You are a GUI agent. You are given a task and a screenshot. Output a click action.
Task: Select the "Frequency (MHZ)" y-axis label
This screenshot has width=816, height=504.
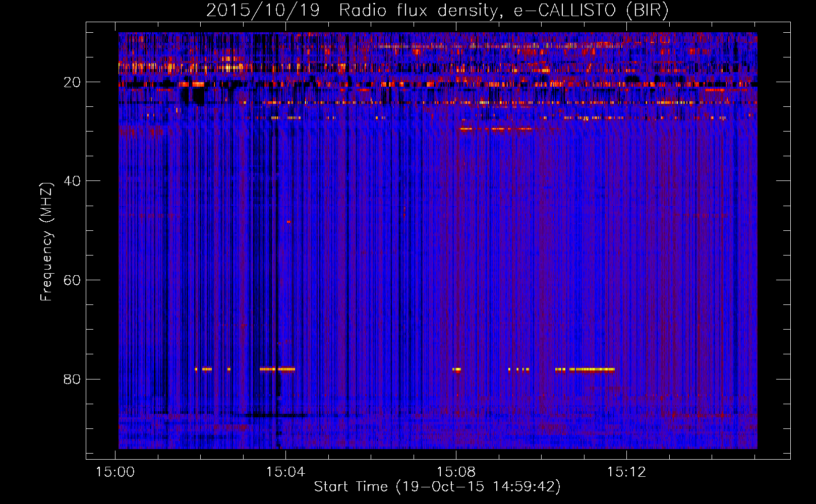click(x=46, y=242)
